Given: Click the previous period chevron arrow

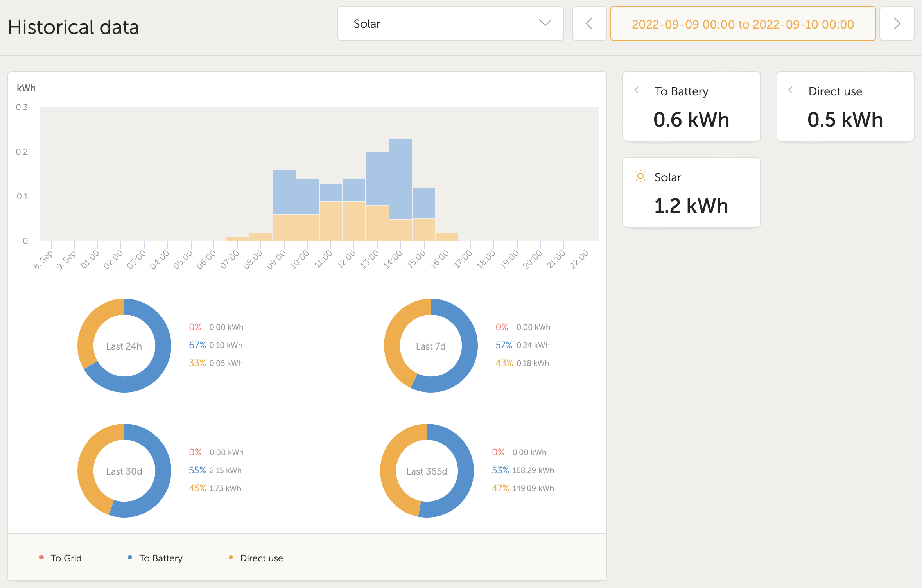Looking at the screenshot, I should (589, 23).
